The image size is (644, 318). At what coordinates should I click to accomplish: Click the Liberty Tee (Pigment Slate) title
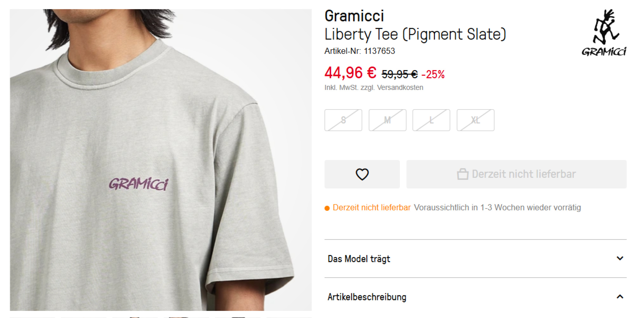pos(415,34)
